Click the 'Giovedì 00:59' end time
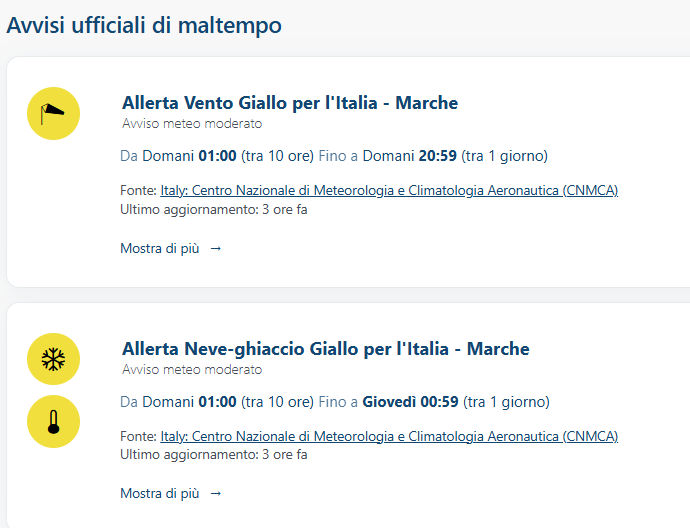Image resolution: width=690 pixels, height=528 pixels. coord(410,402)
